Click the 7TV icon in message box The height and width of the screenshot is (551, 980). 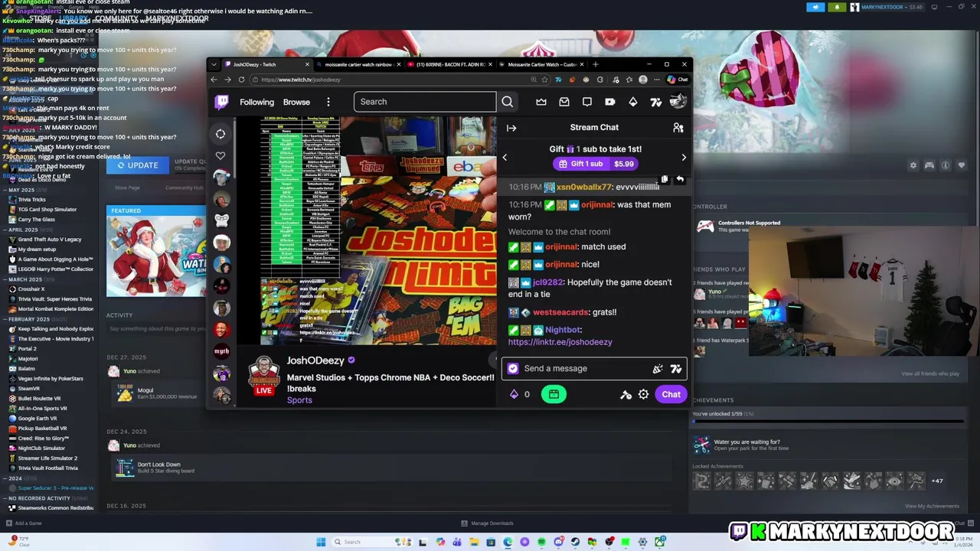click(x=676, y=369)
